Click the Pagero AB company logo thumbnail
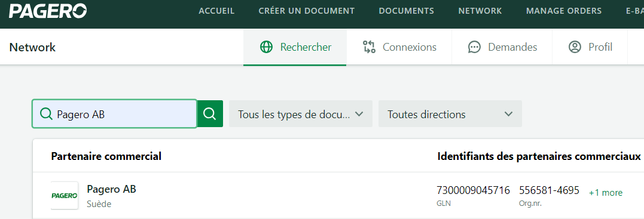Image resolution: width=644 pixels, height=219 pixels. [x=65, y=196]
